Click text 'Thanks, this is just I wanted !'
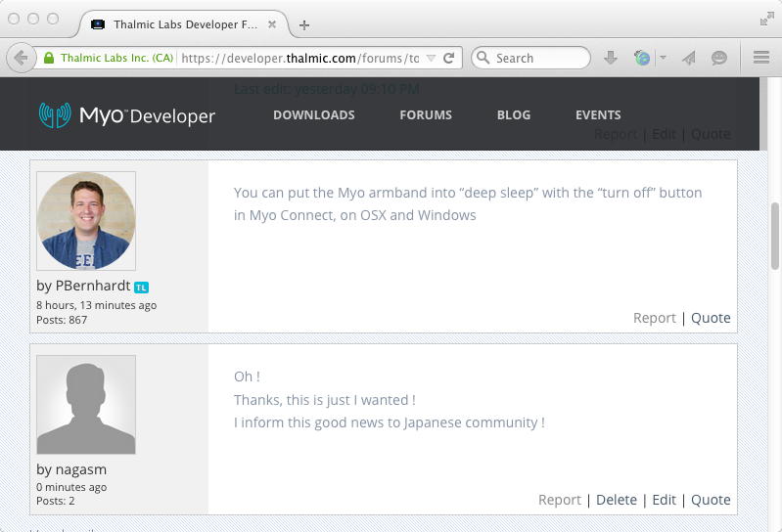782x532 pixels. (325, 400)
